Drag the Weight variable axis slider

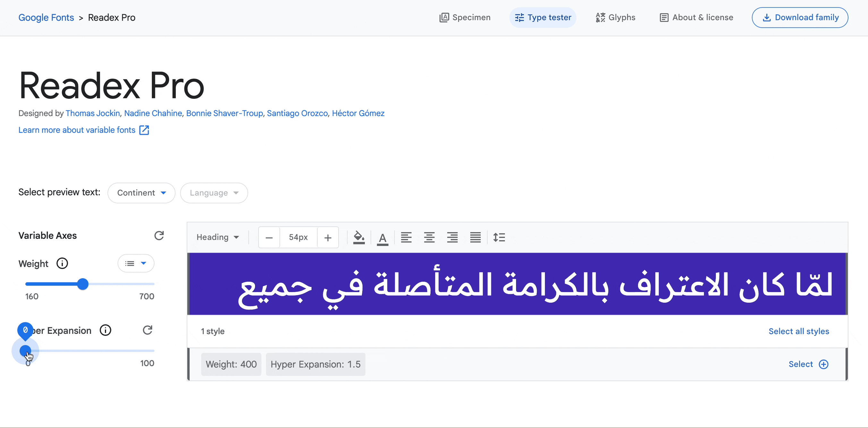tap(82, 284)
